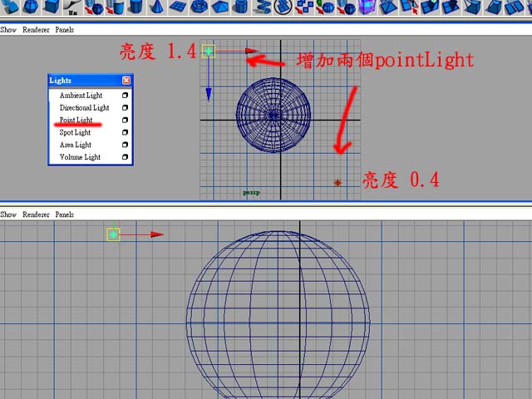Screen dimensions: 532x399
Task: Choose Volume Light in Lights menu
Action: click(80, 157)
